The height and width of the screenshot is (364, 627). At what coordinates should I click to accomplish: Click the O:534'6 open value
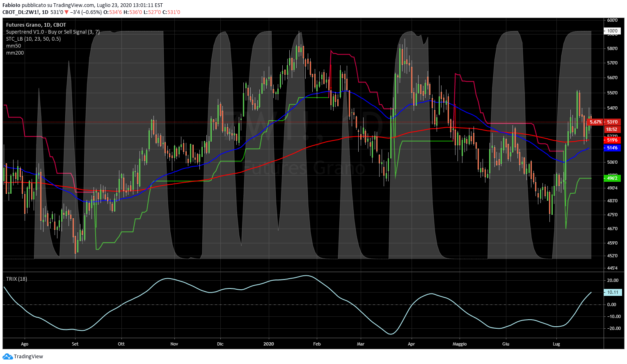tap(112, 12)
